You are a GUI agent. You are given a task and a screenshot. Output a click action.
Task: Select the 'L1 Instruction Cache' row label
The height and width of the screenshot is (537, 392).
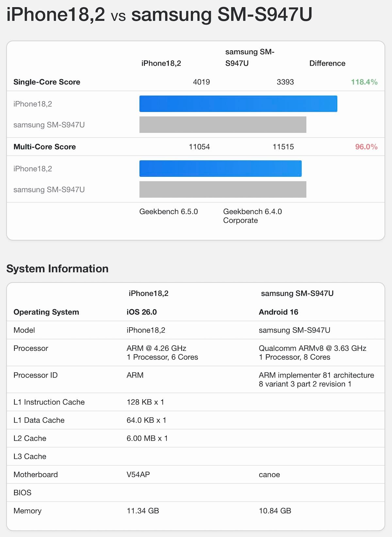(49, 402)
